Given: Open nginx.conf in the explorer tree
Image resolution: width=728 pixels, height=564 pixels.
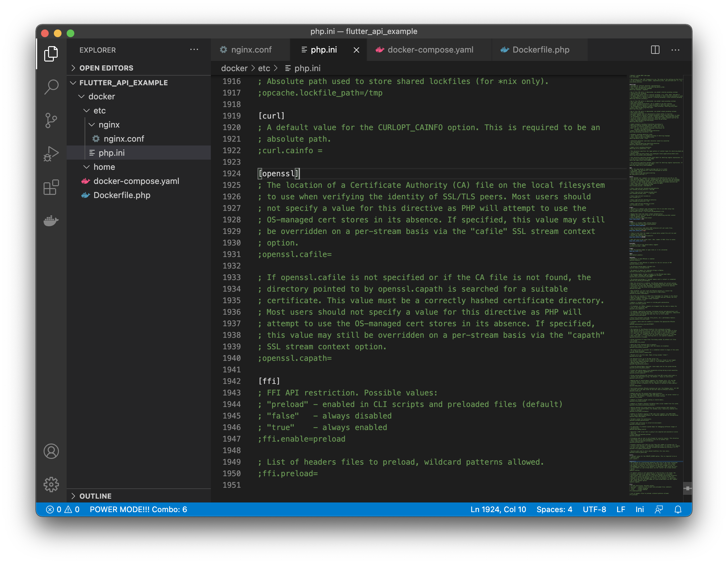Looking at the screenshot, I should click(x=124, y=139).
